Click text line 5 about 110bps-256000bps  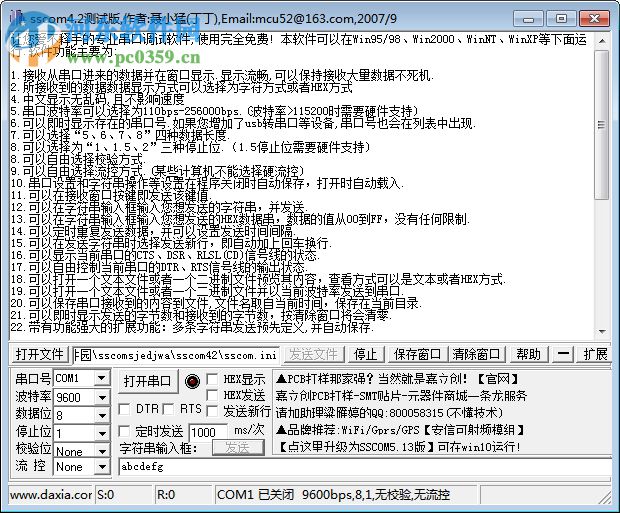[x=214, y=111]
